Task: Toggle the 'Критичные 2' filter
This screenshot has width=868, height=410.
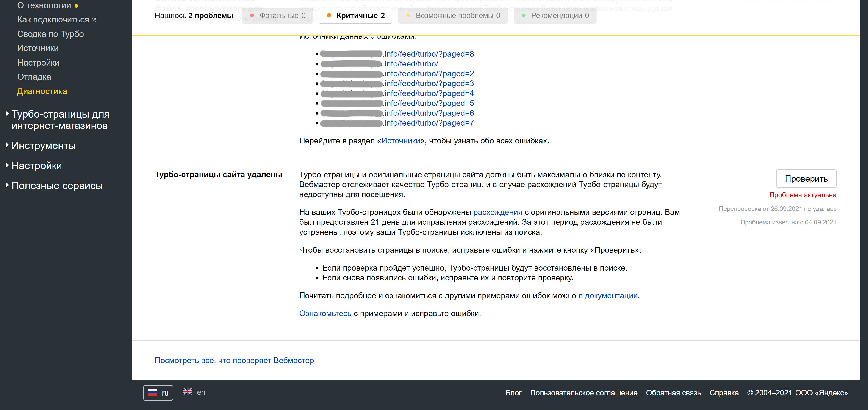Action: click(x=355, y=16)
